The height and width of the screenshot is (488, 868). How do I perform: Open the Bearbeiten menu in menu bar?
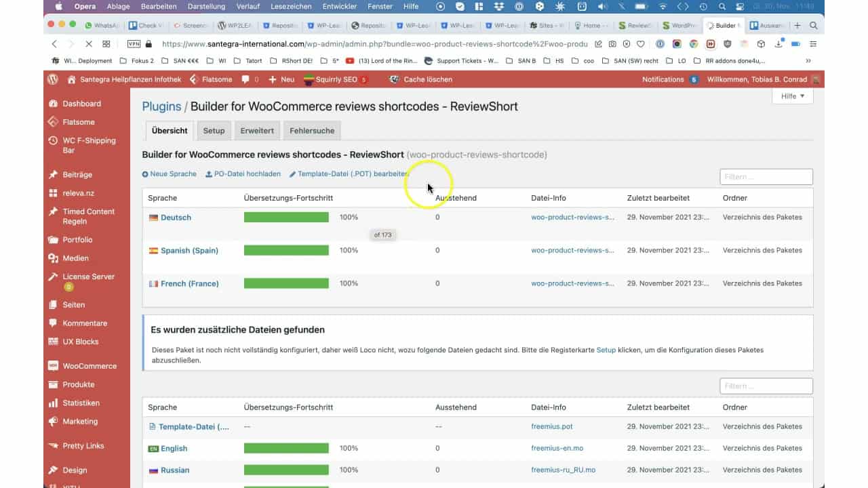tap(159, 6)
